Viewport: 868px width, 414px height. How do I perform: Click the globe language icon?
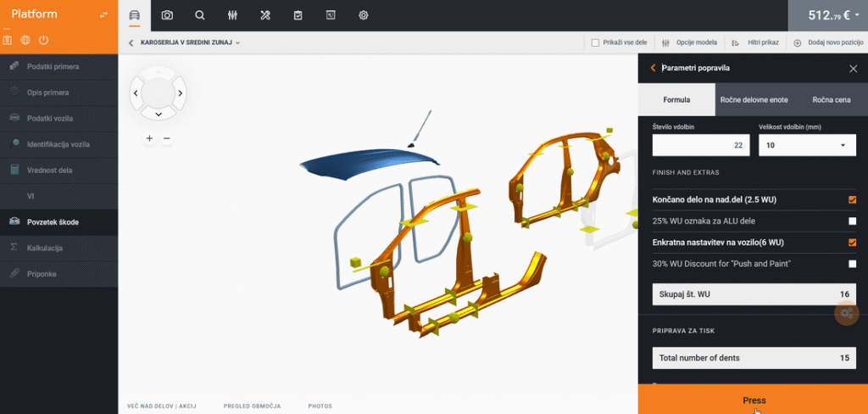click(x=25, y=40)
